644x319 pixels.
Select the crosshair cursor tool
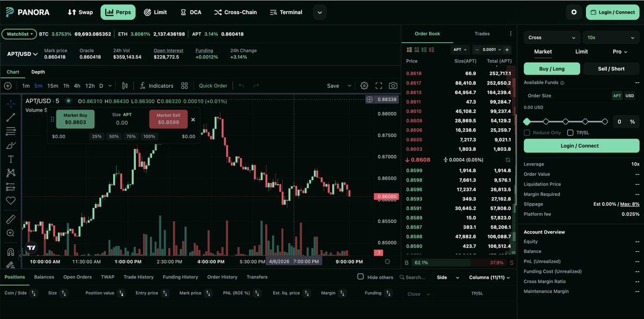[10, 103]
